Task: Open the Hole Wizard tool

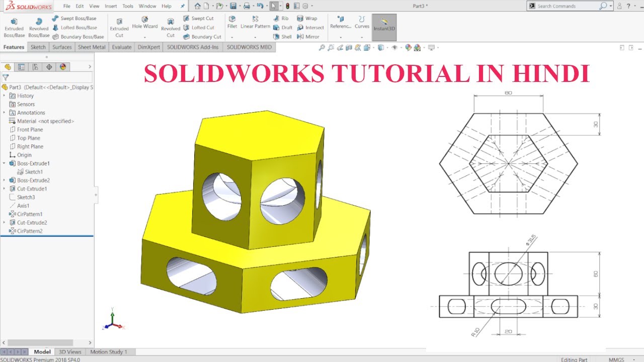Action: click(x=145, y=24)
